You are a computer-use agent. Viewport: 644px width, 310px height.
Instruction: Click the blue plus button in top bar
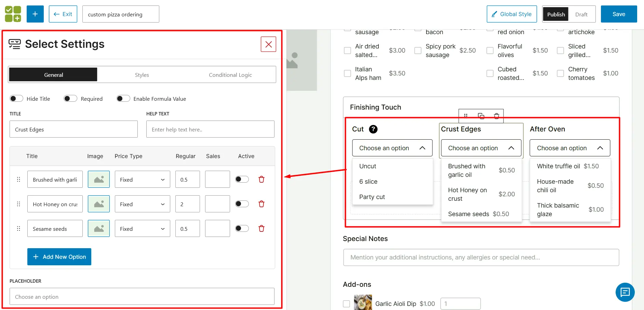tap(35, 14)
